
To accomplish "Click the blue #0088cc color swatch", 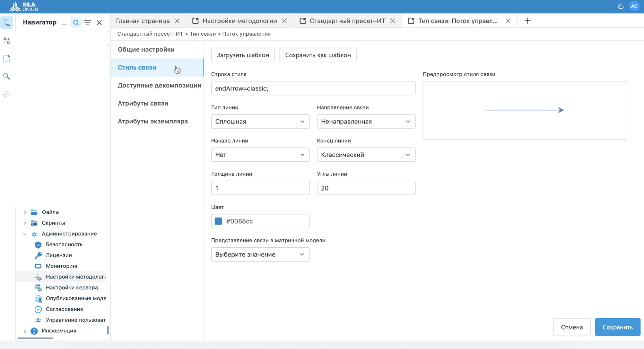I will point(218,221).
